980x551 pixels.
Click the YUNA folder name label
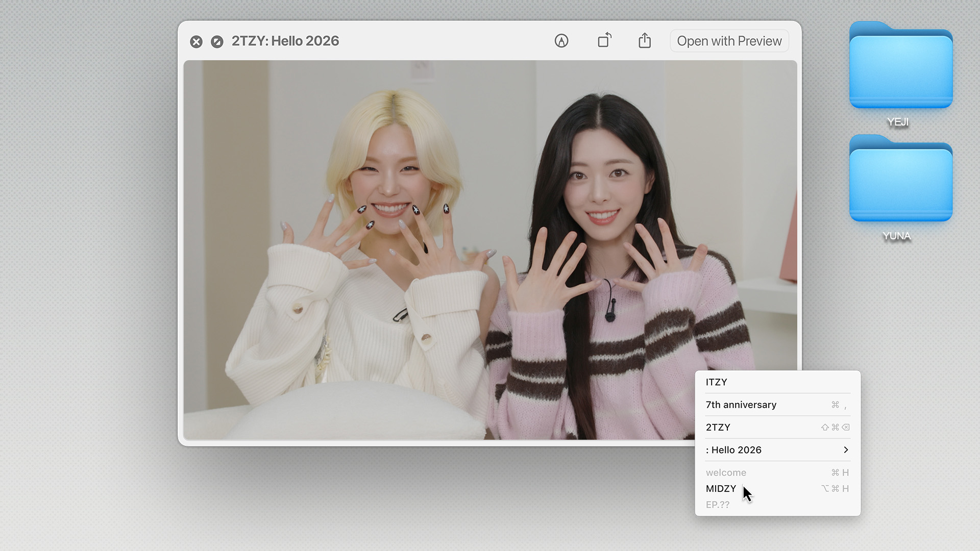[x=897, y=236]
